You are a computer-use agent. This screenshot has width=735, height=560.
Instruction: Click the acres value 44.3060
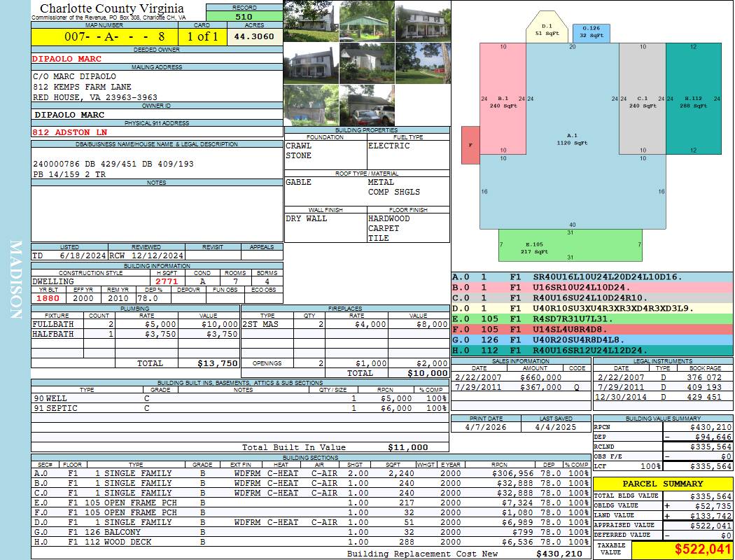[254, 36]
